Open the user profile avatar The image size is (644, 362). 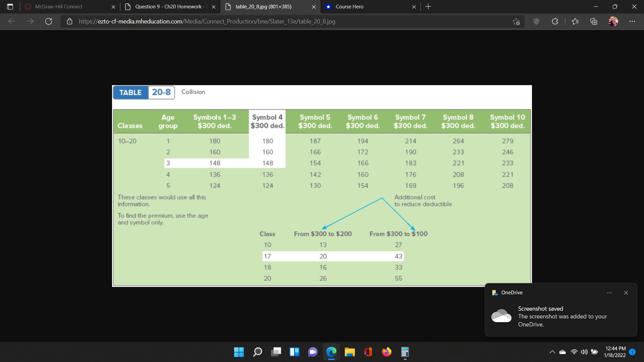click(613, 21)
